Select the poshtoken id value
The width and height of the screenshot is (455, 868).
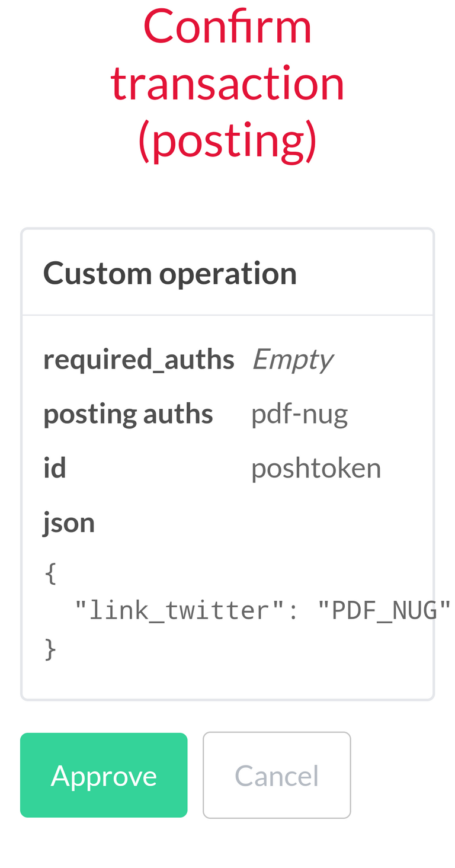pyautogui.click(x=316, y=468)
